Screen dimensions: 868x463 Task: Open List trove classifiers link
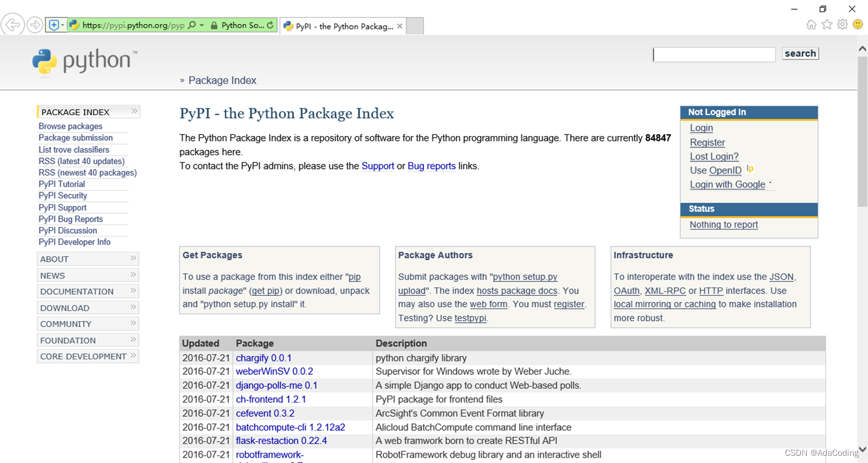[x=74, y=150]
